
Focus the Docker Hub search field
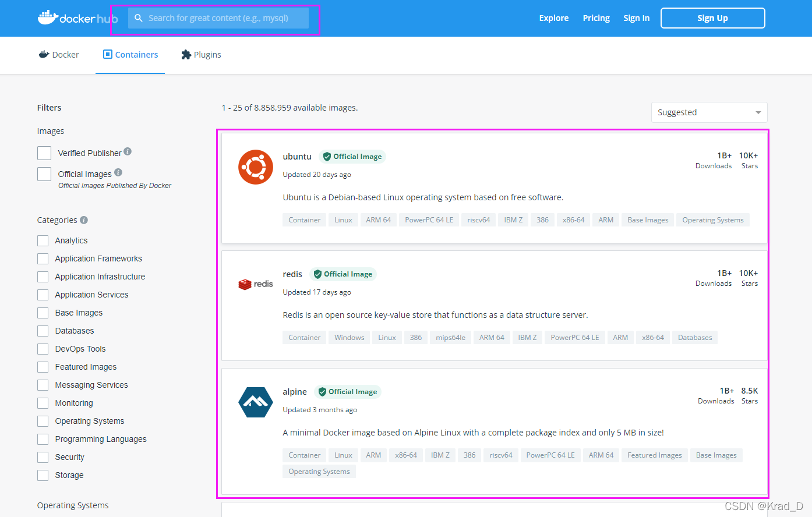(x=218, y=18)
